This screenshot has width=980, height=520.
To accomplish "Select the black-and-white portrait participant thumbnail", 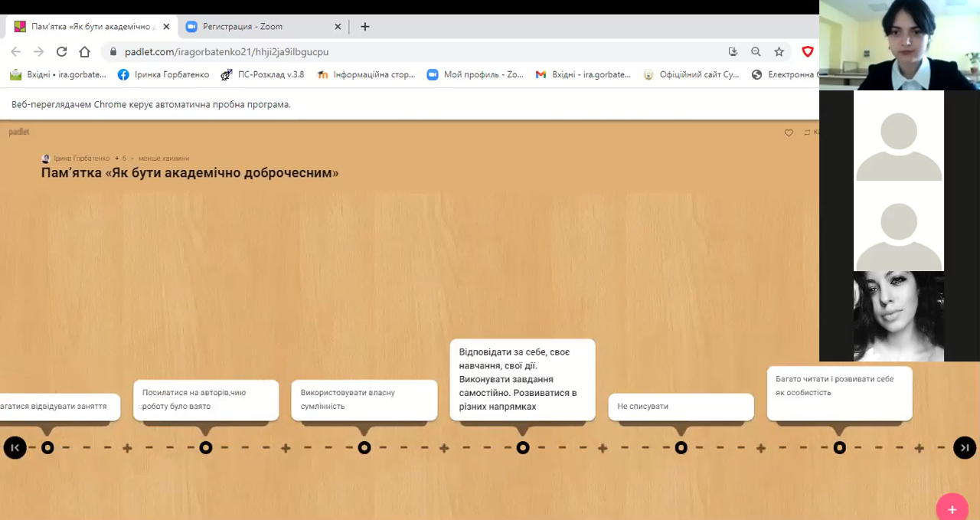I will (x=898, y=316).
